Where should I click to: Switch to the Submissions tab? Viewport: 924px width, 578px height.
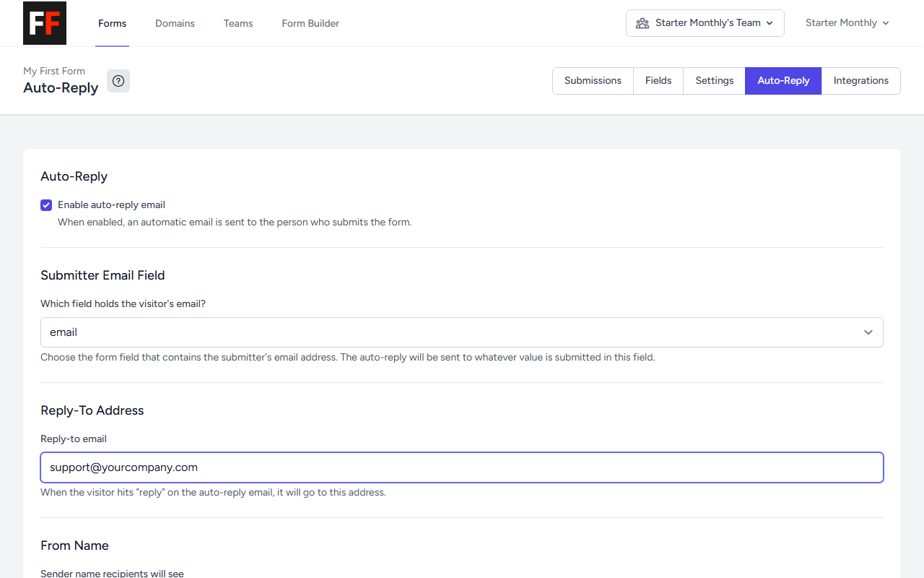click(593, 81)
